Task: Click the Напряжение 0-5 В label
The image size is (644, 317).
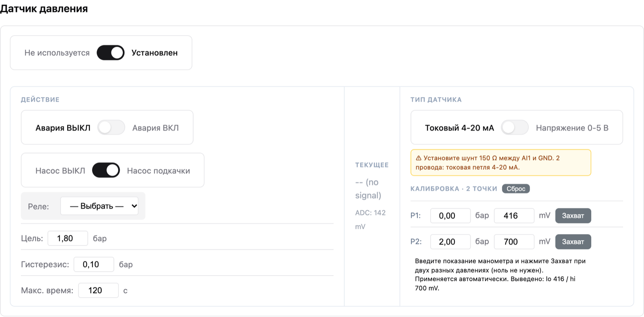Action: 572,128
